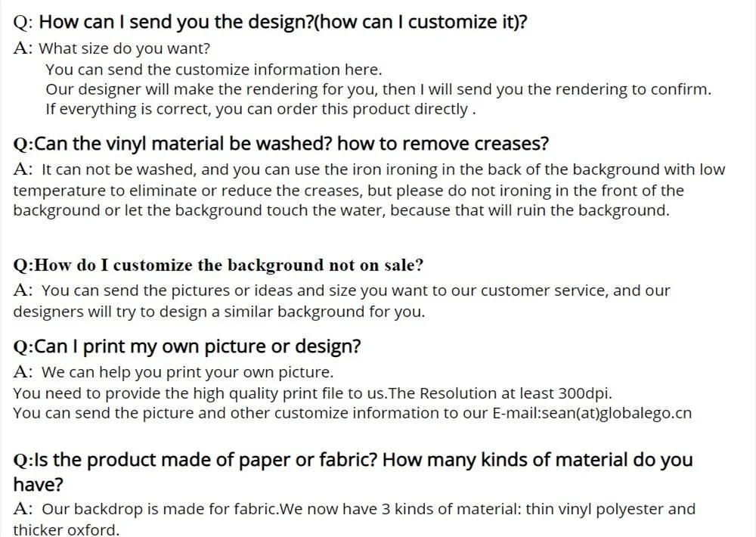
Task: Click the line about designer making the rendering
Action: (379, 90)
